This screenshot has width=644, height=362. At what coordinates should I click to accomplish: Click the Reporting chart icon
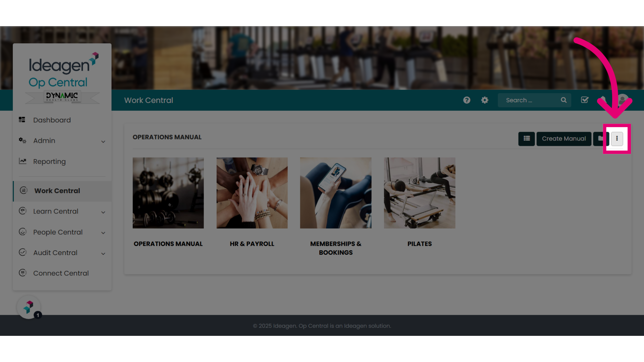tap(22, 161)
